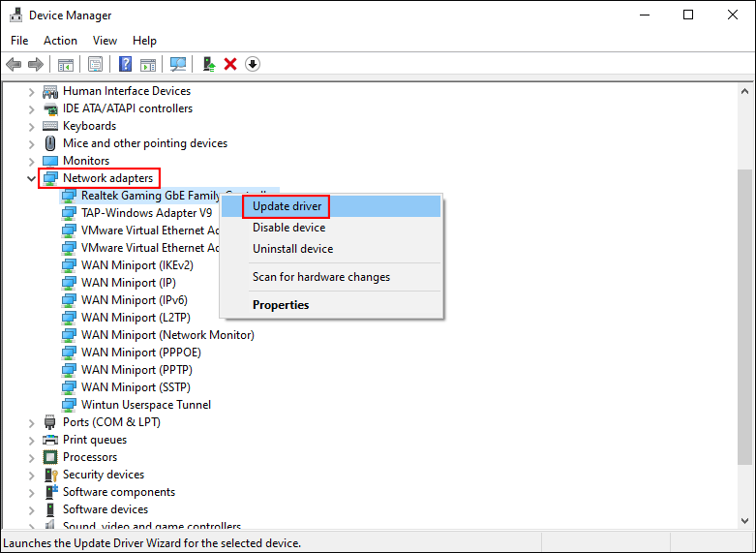Click Show/Hide Console Tree toolbar icon
756x553 pixels.
(x=66, y=64)
